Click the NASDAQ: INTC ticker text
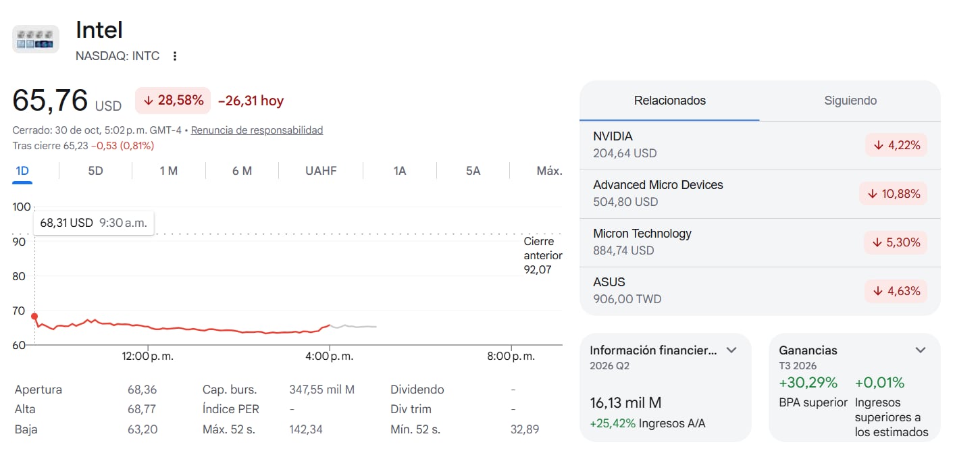The image size is (980, 453). coord(118,56)
